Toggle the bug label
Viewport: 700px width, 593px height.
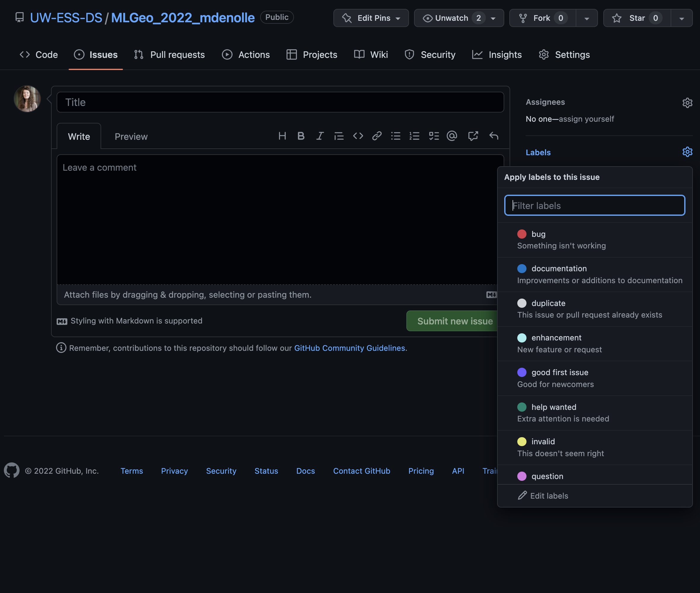tap(594, 240)
